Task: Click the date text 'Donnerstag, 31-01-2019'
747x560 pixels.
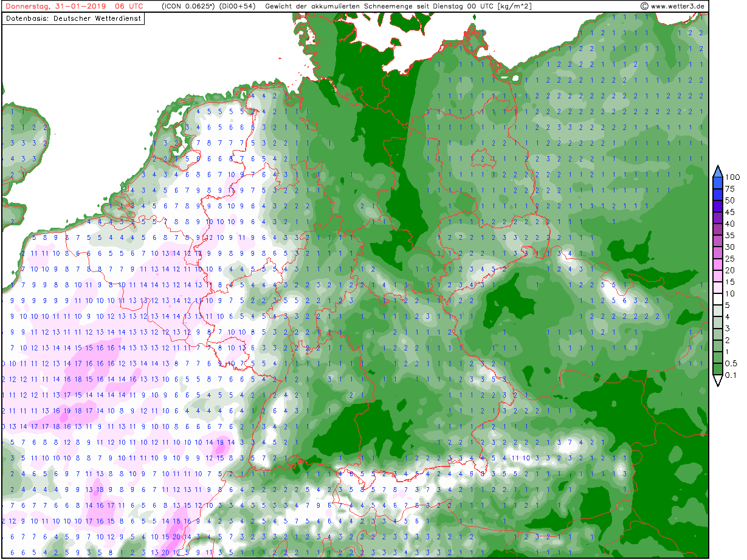Action: (x=55, y=6)
